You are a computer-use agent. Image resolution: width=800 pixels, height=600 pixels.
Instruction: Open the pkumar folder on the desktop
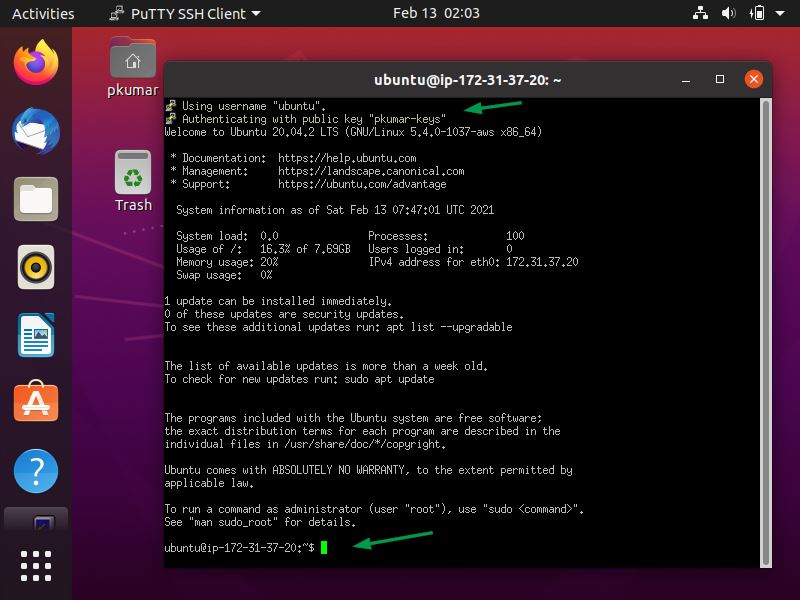pyautogui.click(x=132, y=58)
